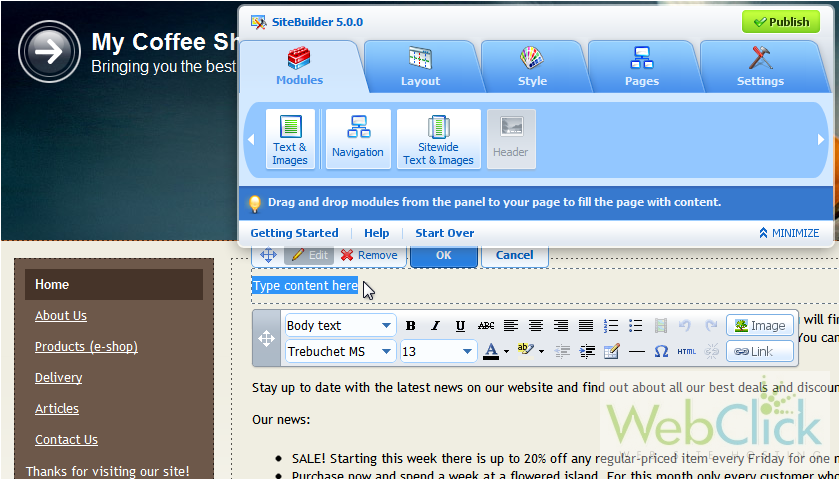840x480 pixels.
Task: Switch to the Layout tab
Action: [420, 67]
